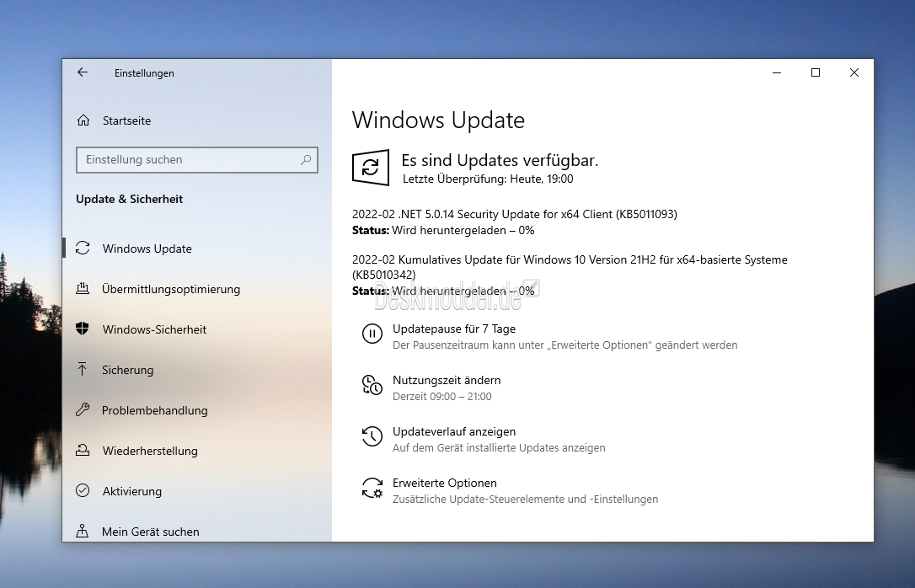
Task: Pause updates via Updatepause für 7 Tage
Action: [454, 329]
